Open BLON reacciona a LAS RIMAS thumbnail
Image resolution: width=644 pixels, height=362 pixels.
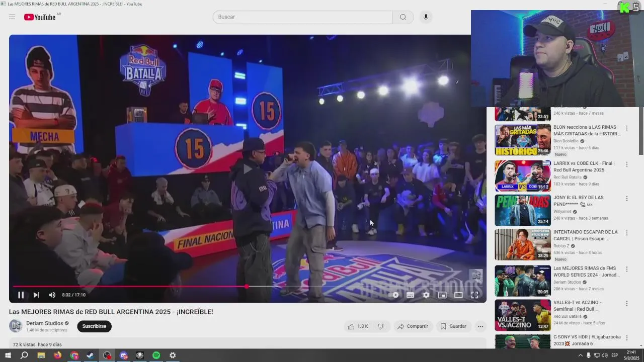(523, 140)
